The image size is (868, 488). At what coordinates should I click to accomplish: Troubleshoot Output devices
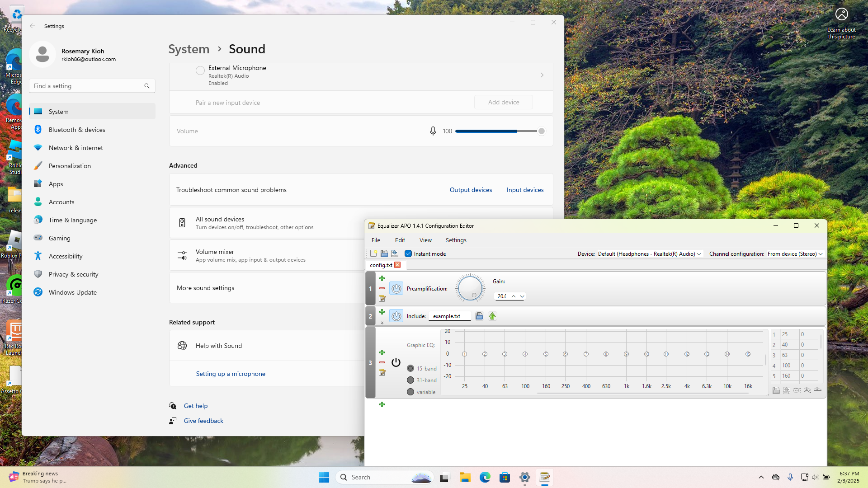pos(471,190)
